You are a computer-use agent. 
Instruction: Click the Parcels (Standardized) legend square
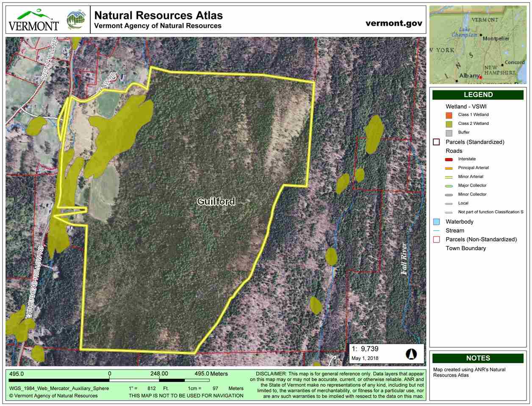(436, 142)
